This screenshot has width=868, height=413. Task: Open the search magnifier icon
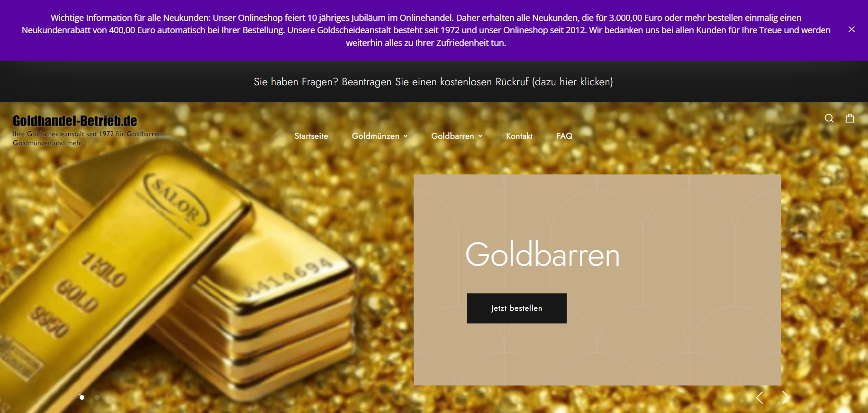tap(829, 118)
